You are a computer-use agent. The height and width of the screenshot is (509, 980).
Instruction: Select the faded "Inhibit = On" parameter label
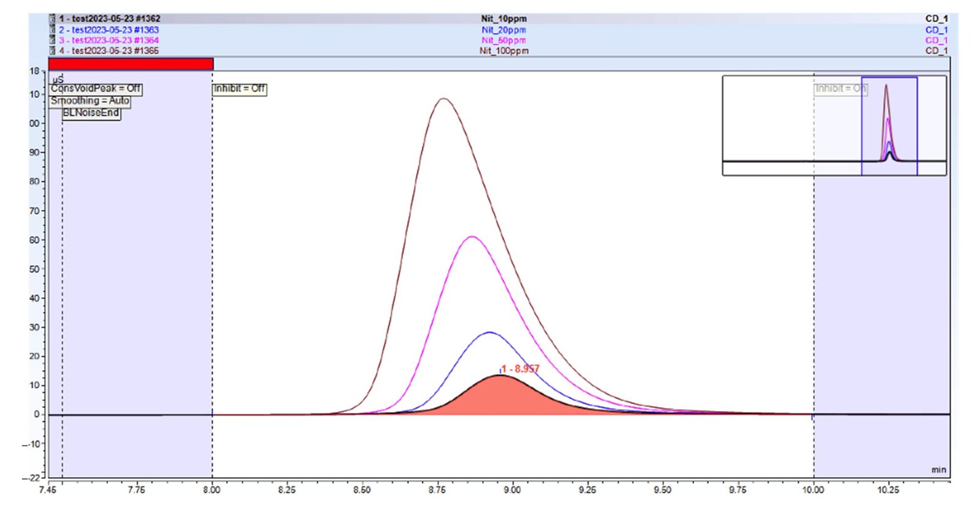[840, 89]
